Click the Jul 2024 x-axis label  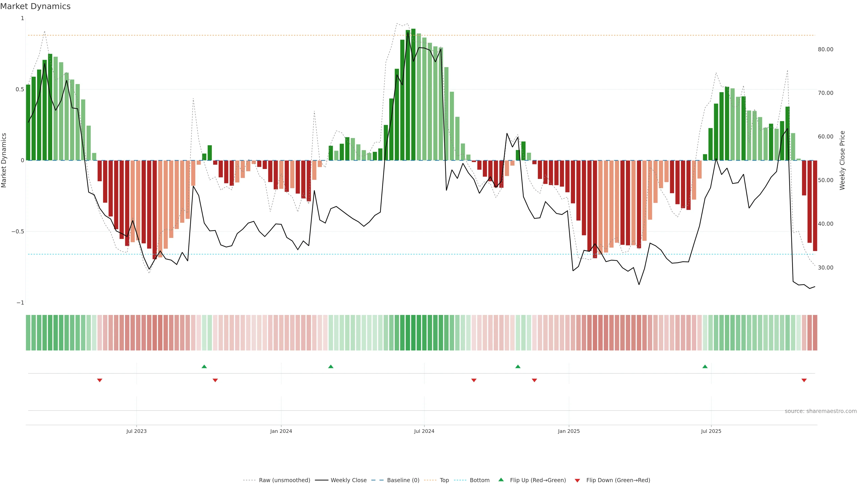pyautogui.click(x=424, y=431)
